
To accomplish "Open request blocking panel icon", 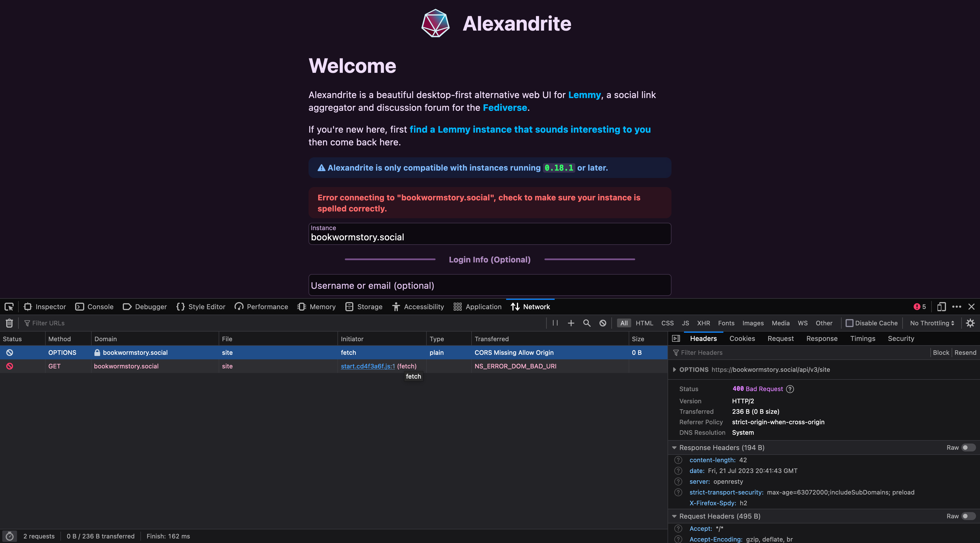I will (x=603, y=323).
